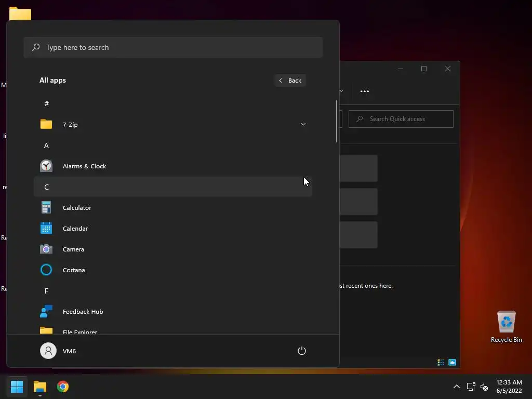This screenshot has height=399, width=532.
Task: Open the 7-Zip folder icon
Action: click(46, 124)
